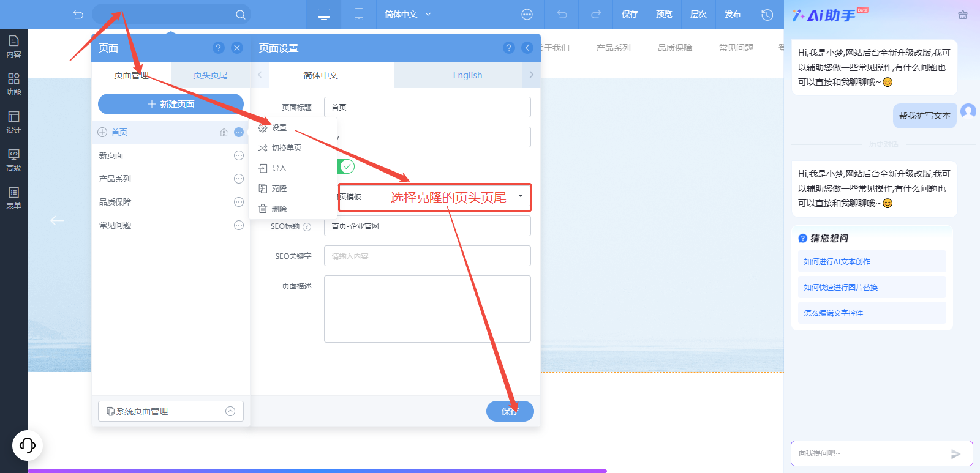Click the home icon on 首页 row
The width and height of the screenshot is (980, 473).
(224, 132)
